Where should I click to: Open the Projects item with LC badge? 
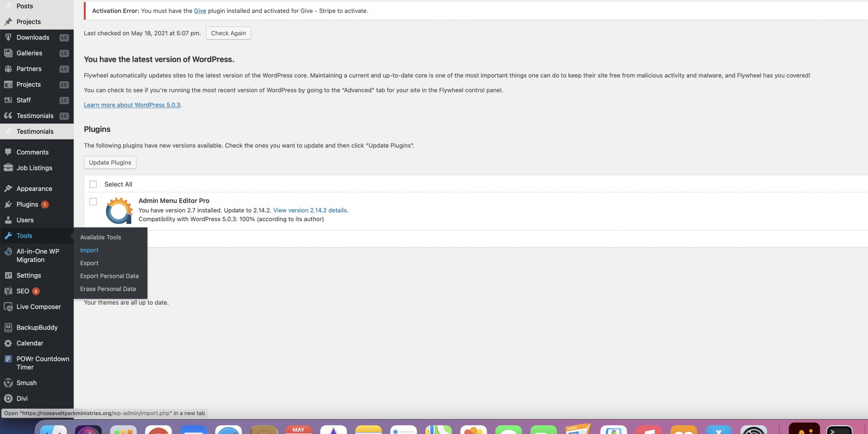coord(29,84)
